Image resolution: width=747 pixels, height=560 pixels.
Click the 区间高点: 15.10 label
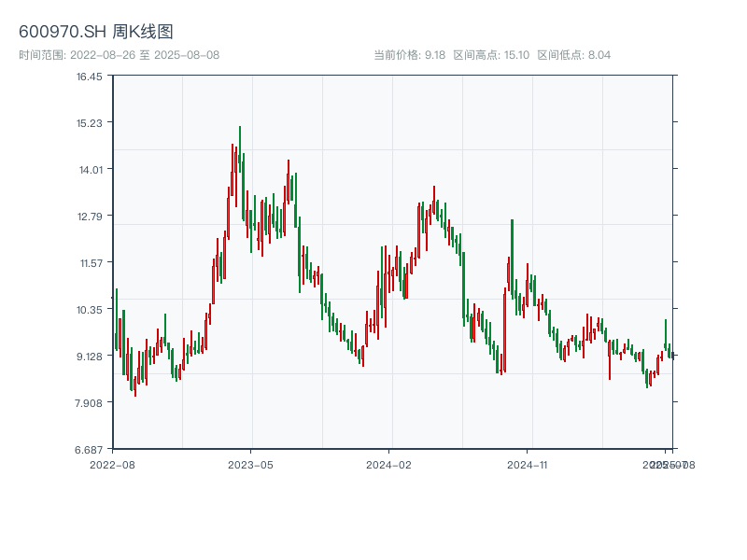click(491, 55)
